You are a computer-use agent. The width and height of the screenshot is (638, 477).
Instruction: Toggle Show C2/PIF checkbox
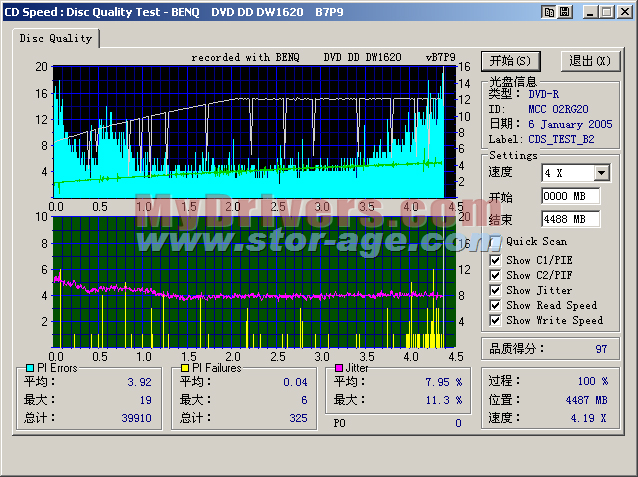coord(496,275)
